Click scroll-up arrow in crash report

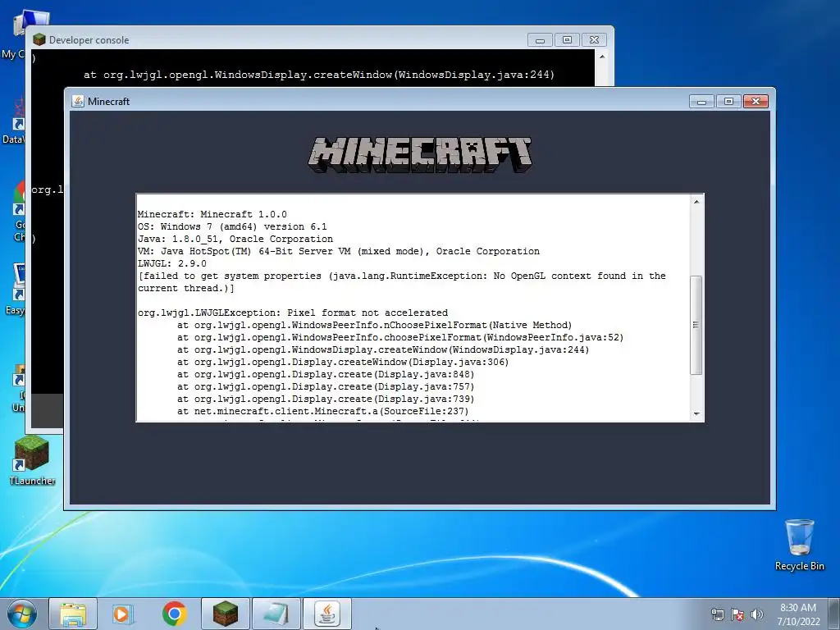696,202
